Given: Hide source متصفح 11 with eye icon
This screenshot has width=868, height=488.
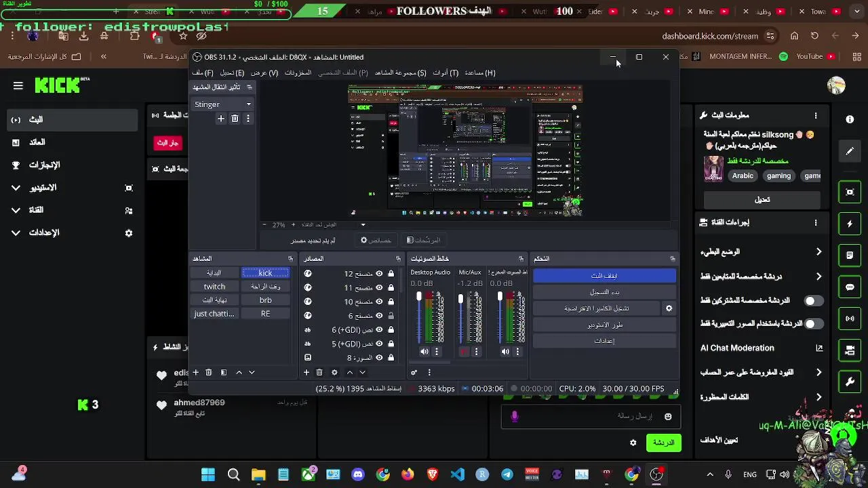Looking at the screenshot, I should tap(380, 287).
